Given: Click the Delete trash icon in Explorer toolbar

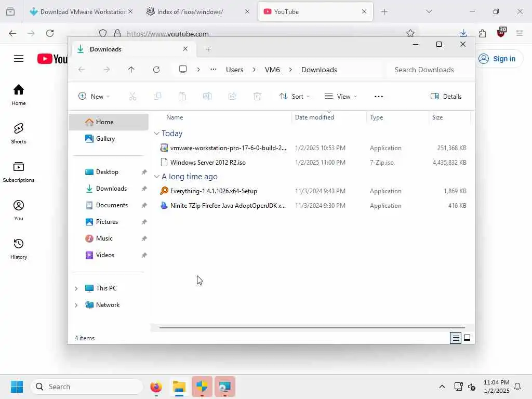Looking at the screenshot, I should (x=257, y=97).
